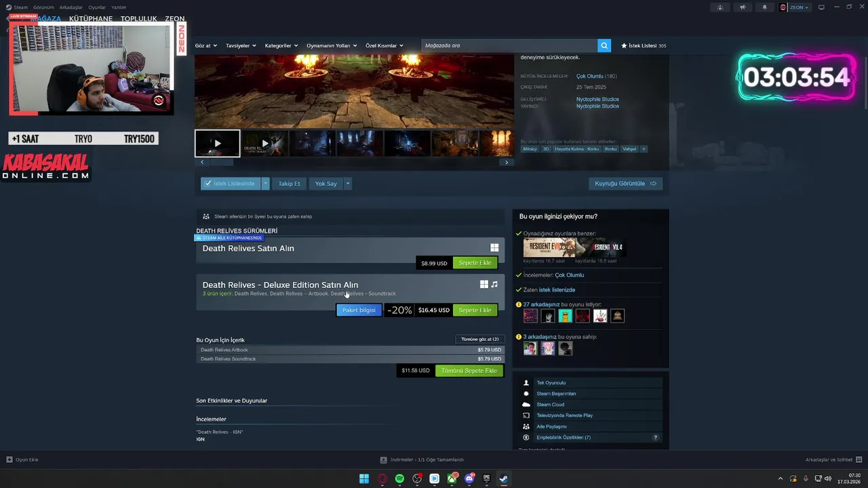Expand Özel Kısımlar dropdown

click(384, 45)
